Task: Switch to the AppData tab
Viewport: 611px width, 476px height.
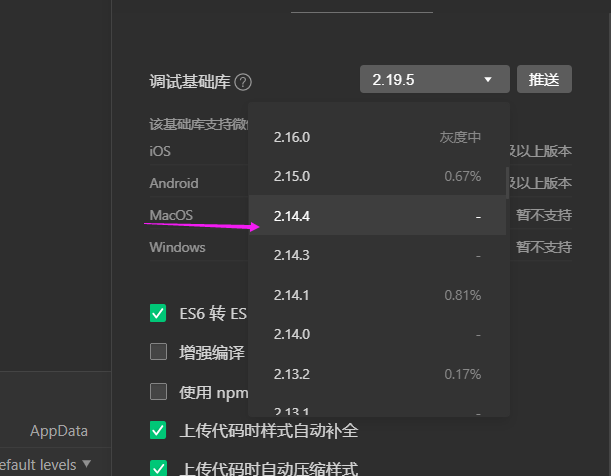Action: 59,431
